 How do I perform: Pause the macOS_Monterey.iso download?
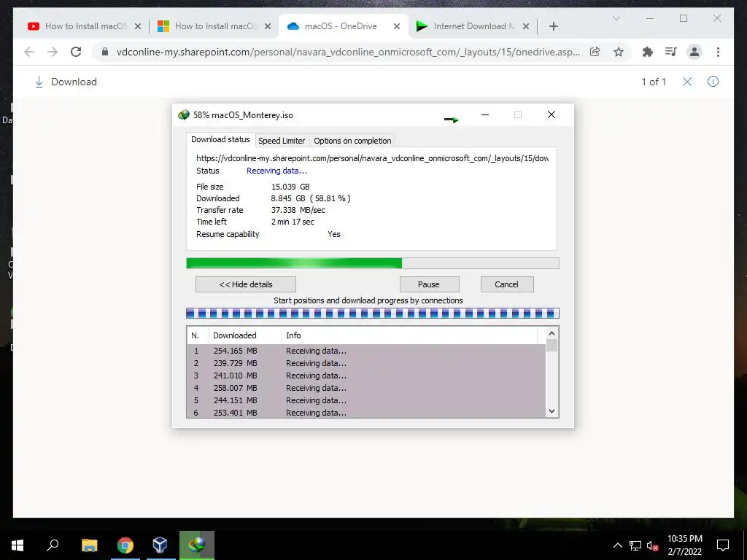tap(429, 284)
